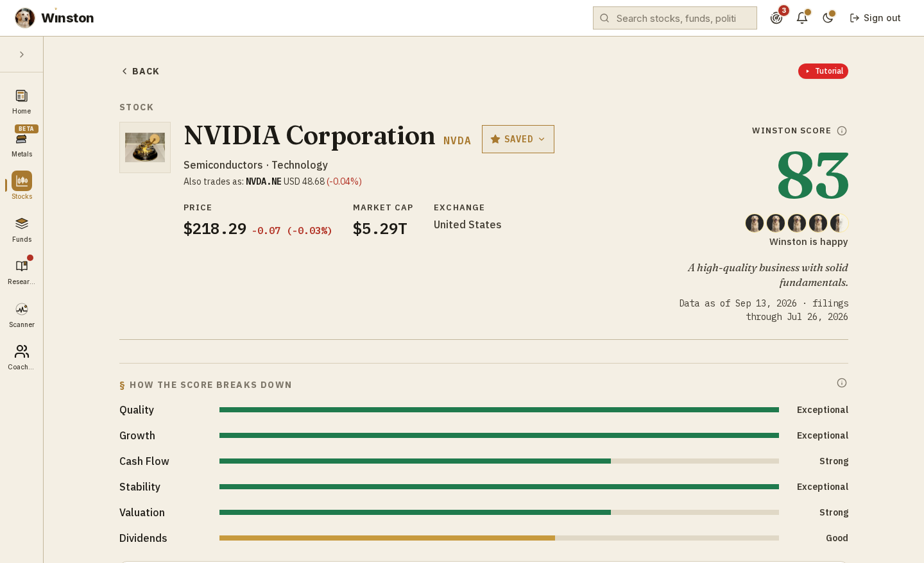Go to Home in sidebar

pos(22,102)
